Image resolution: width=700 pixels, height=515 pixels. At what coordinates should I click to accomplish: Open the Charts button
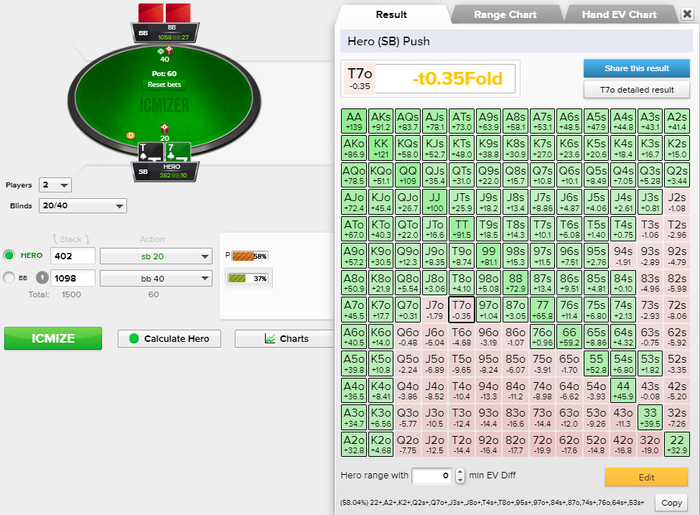(x=286, y=339)
